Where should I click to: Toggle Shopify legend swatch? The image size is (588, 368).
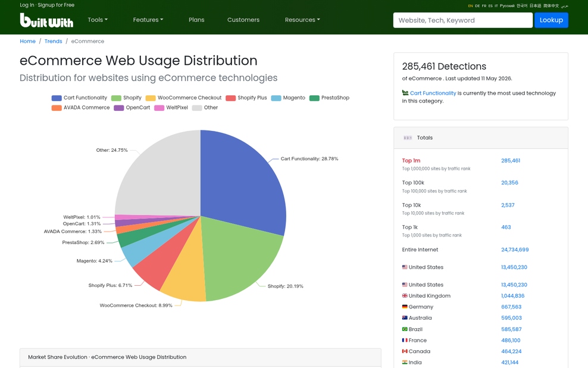point(116,98)
